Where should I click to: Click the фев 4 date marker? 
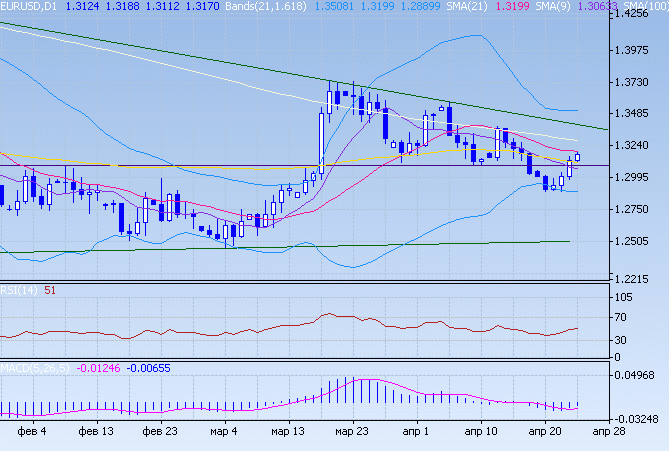(33, 432)
